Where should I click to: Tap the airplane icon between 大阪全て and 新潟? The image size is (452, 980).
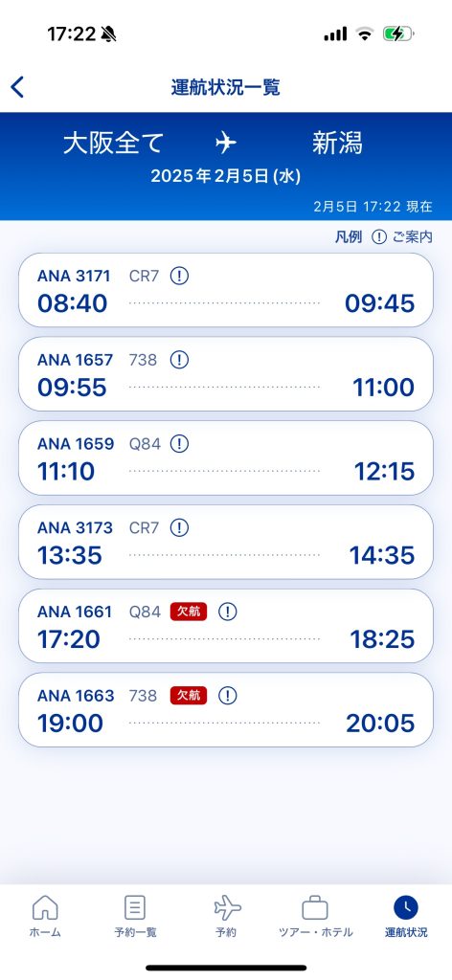[x=226, y=144]
